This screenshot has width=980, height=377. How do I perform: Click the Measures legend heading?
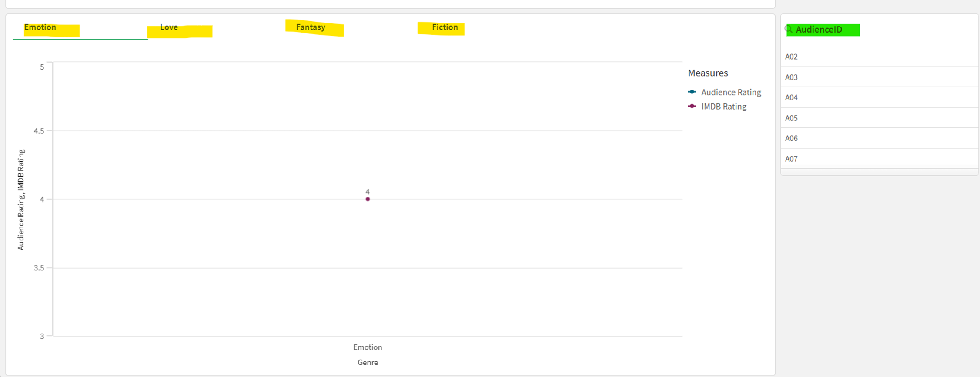pos(708,73)
